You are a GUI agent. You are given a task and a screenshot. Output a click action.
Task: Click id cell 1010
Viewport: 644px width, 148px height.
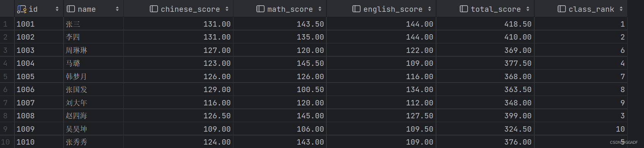click(39, 142)
